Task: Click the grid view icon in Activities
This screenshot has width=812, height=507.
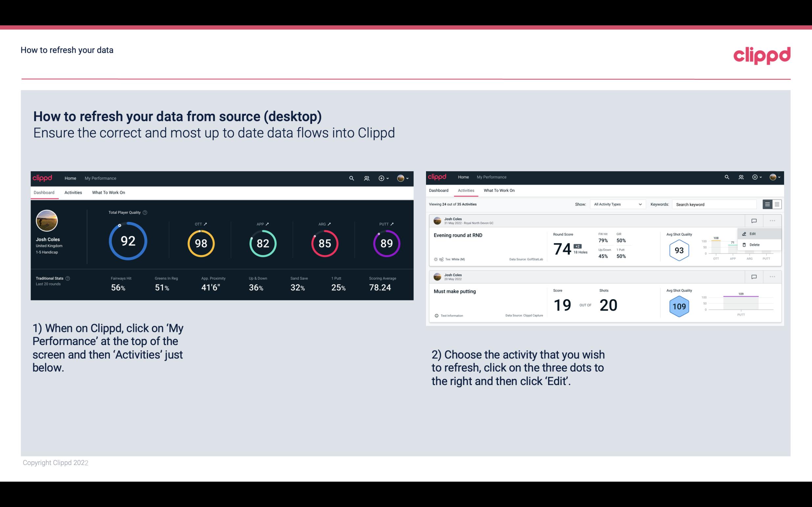Action: point(776,204)
